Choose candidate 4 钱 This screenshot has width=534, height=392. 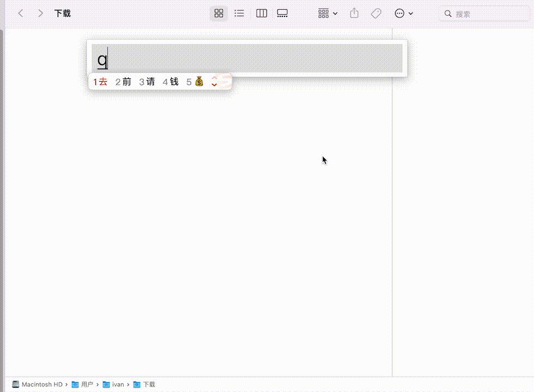click(x=170, y=82)
